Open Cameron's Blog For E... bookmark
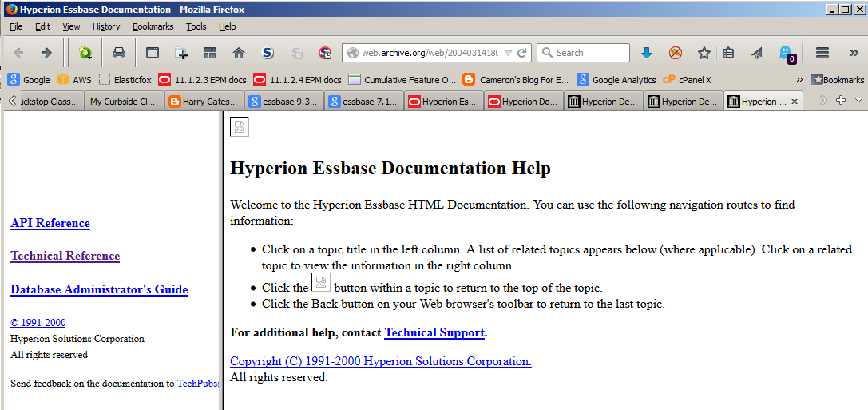 click(x=516, y=80)
